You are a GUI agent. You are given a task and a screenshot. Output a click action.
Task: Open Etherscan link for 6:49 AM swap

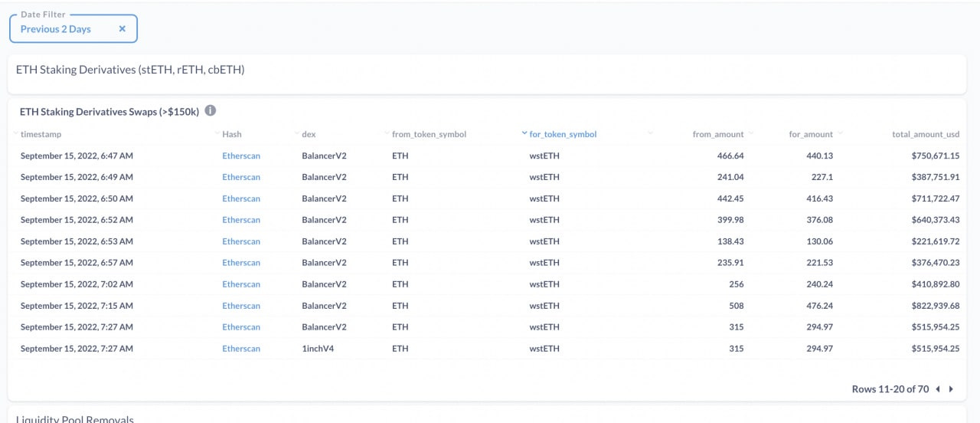241,177
